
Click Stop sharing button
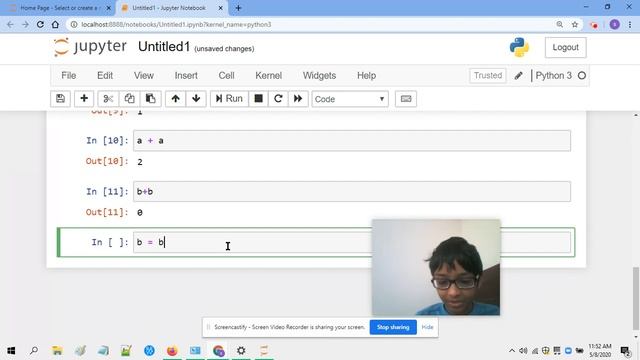(x=393, y=327)
